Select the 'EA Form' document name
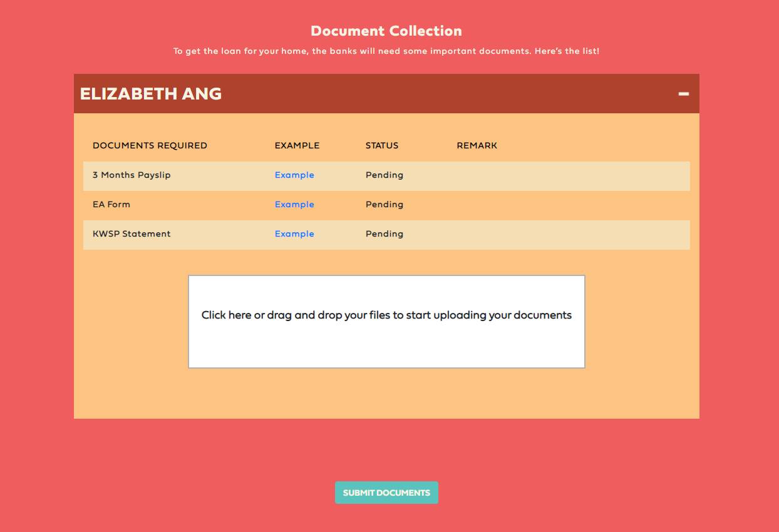This screenshot has height=532, width=779. click(111, 205)
